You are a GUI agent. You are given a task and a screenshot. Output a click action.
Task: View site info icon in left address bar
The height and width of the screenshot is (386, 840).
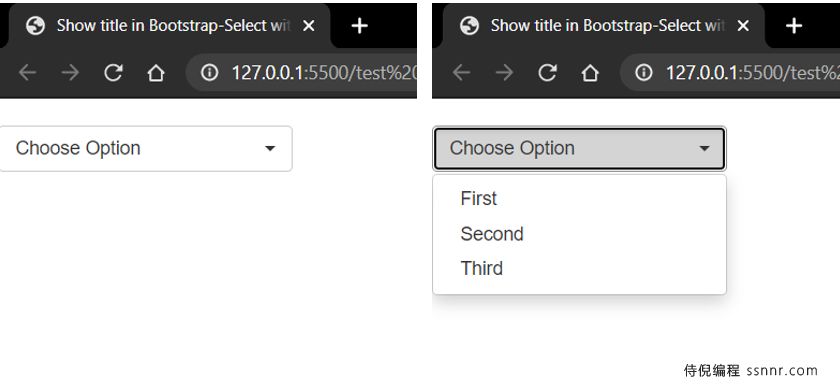point(209,72)
